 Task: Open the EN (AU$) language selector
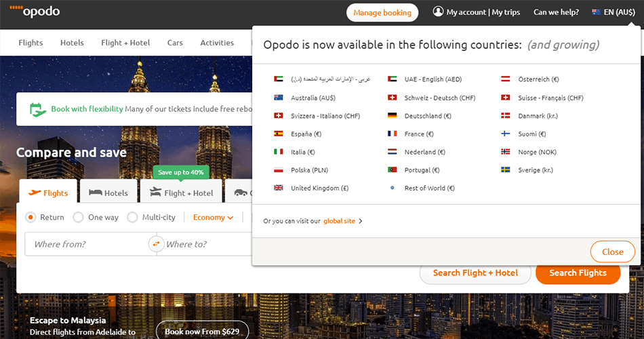[613, 12]
